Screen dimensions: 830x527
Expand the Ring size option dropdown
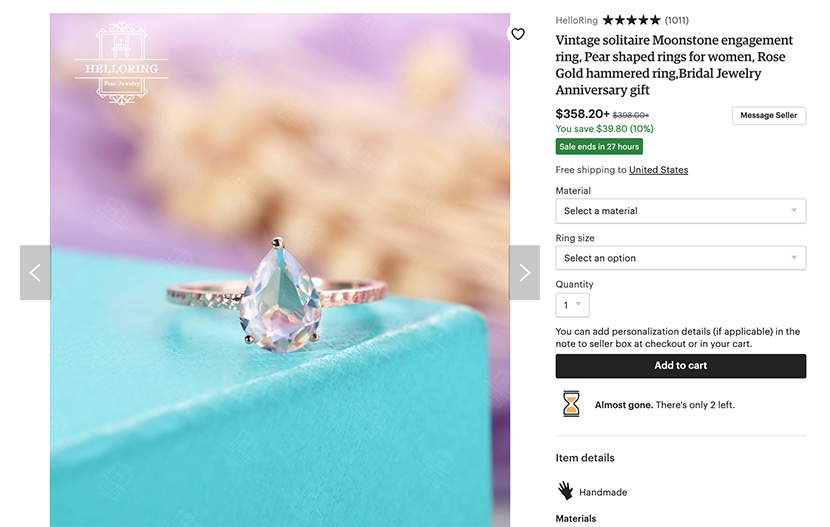point(680,258)
